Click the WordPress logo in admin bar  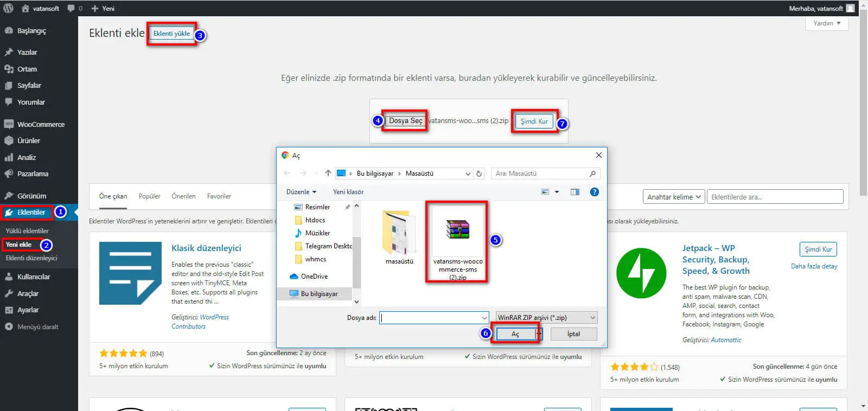pyautogui.click(x=8, y=8)
